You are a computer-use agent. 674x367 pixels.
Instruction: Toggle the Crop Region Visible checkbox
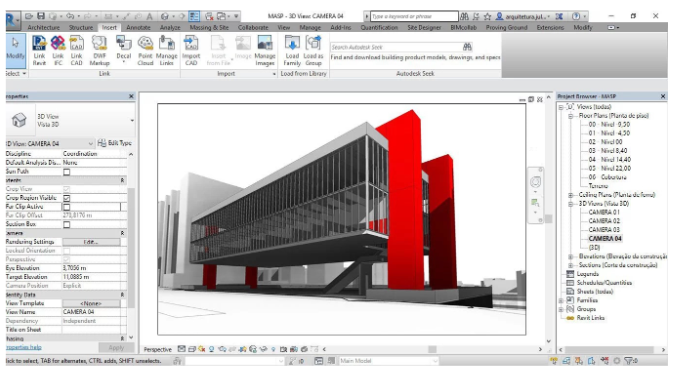pyautogui.click(x=67, y=198)
